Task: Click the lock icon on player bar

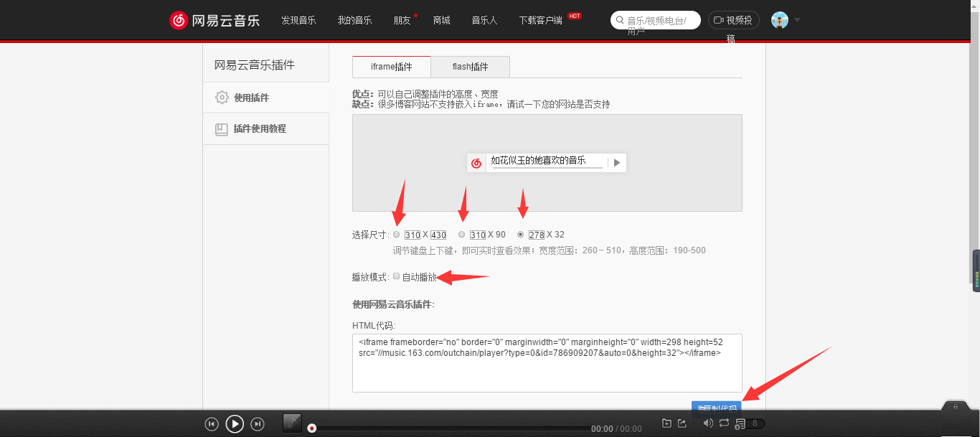Action: 955,407
